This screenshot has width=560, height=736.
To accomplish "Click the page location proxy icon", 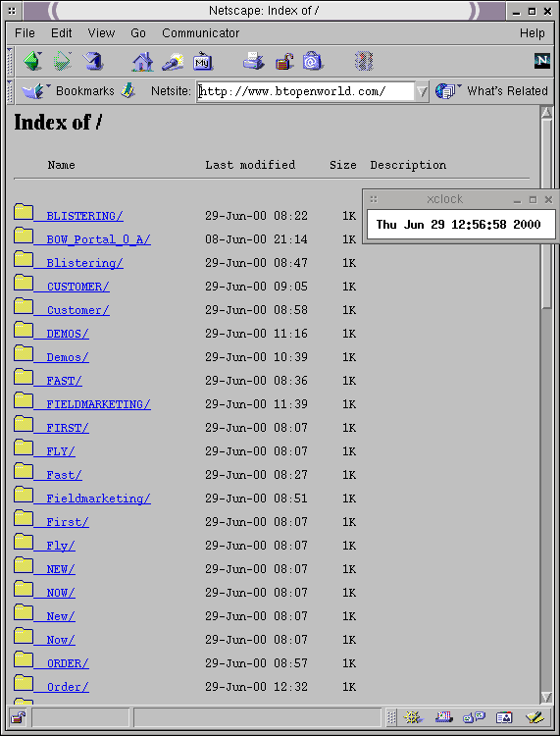I will click(128, 90).
